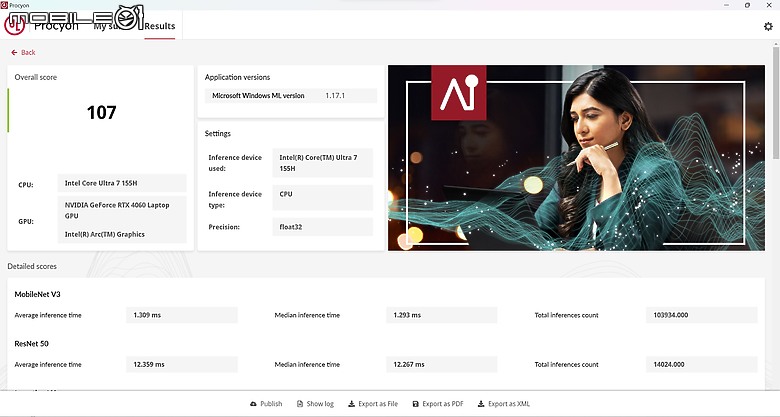The width and height of the screenshot is (780, 417).
Task: Click the Export as XML download icon
Action: click(481, 404)
